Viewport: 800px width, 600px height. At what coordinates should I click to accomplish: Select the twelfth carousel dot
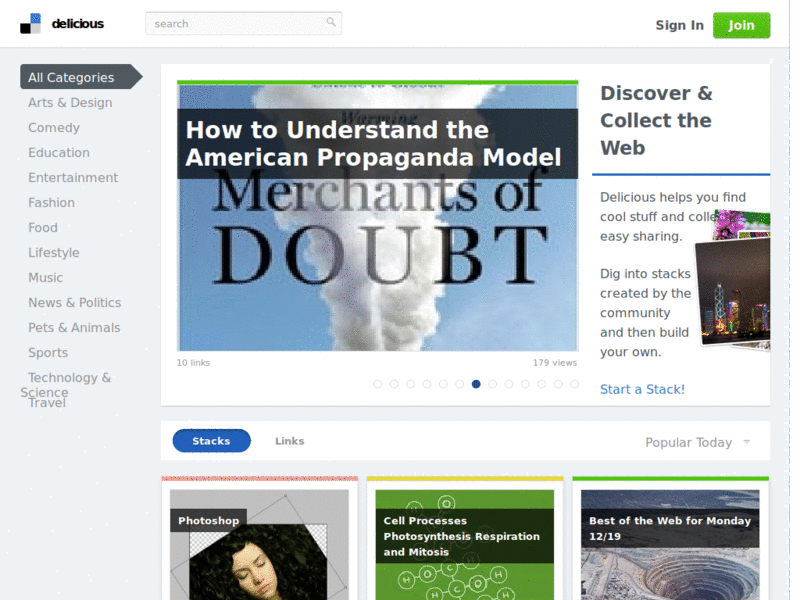[558, 384]
